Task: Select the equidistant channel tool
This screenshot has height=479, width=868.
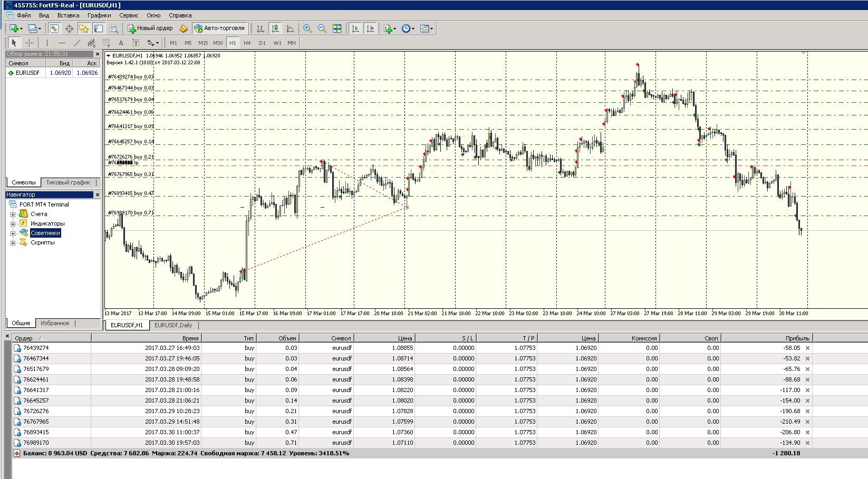Action: click(x=91, y=43)
